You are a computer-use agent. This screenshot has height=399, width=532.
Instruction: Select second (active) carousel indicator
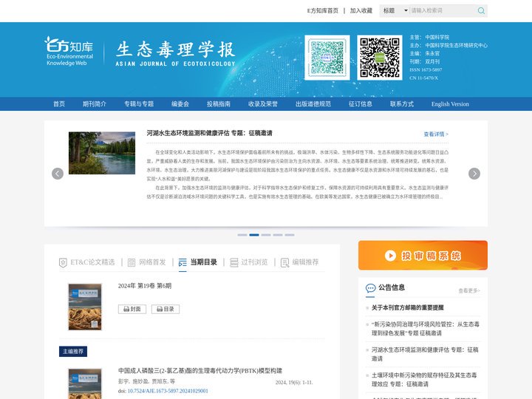coord(254,235)
